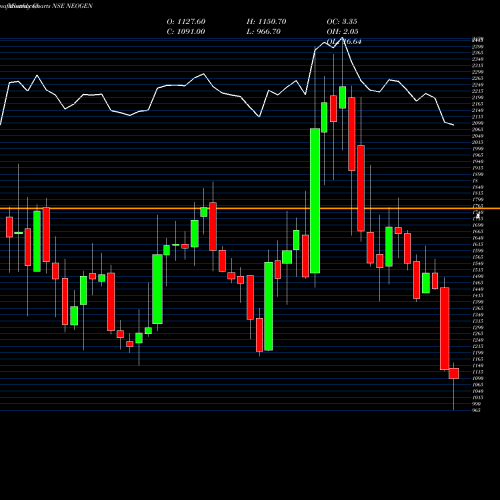
Task: Click the 2065 price axis label
Action: pos(478,130)
